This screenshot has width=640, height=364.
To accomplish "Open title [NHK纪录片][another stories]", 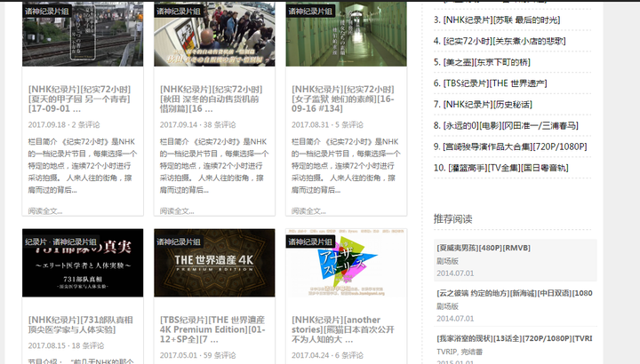I will coord(343,329).
